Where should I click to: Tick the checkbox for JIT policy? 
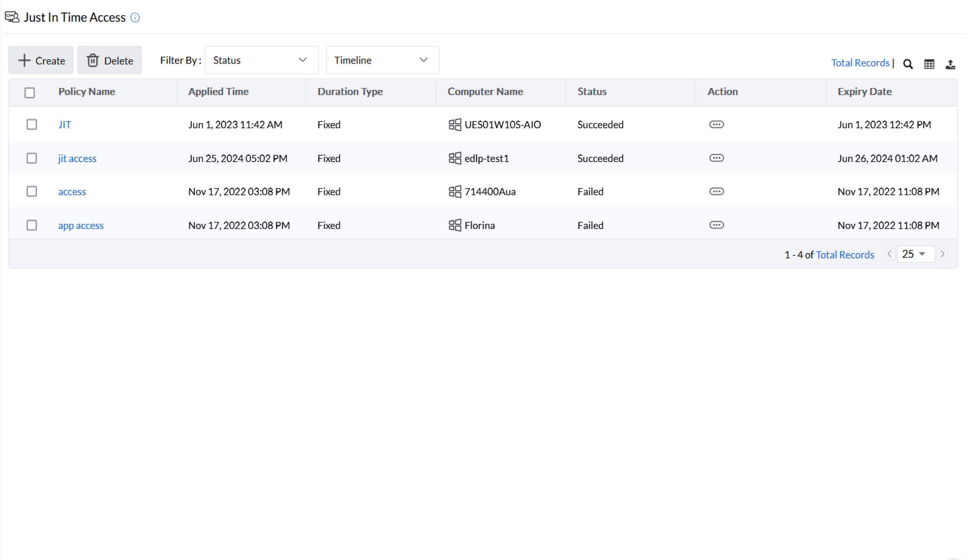coord(32,125)
